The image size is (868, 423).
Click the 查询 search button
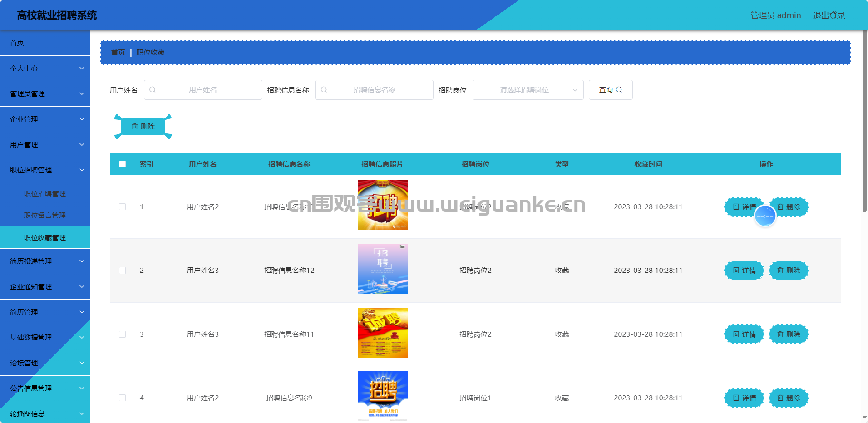coord(610,90)
